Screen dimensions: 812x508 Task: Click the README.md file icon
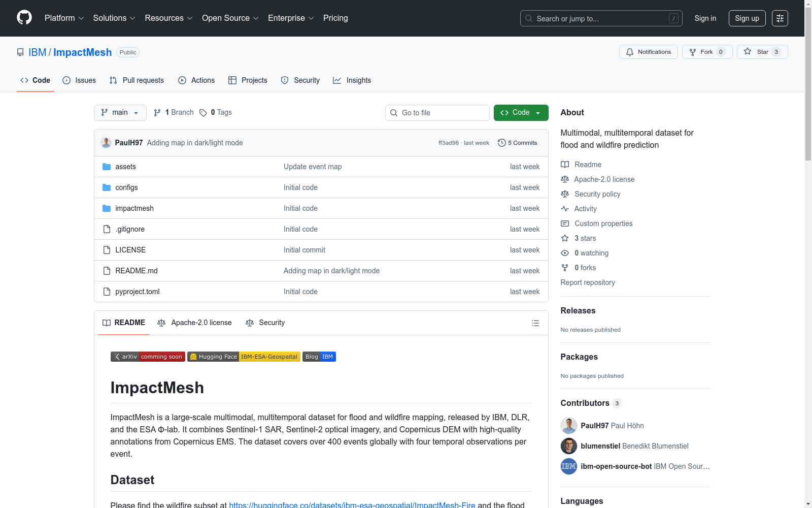tap(107, 271)
